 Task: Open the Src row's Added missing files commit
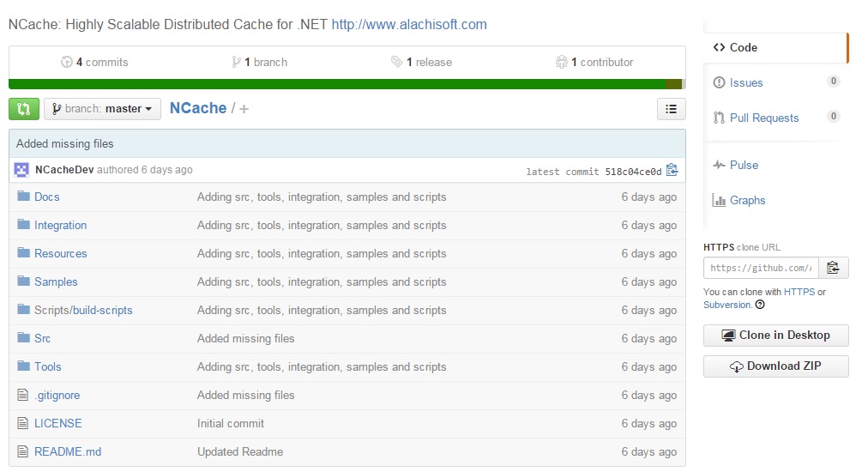(x=246, y=338)
